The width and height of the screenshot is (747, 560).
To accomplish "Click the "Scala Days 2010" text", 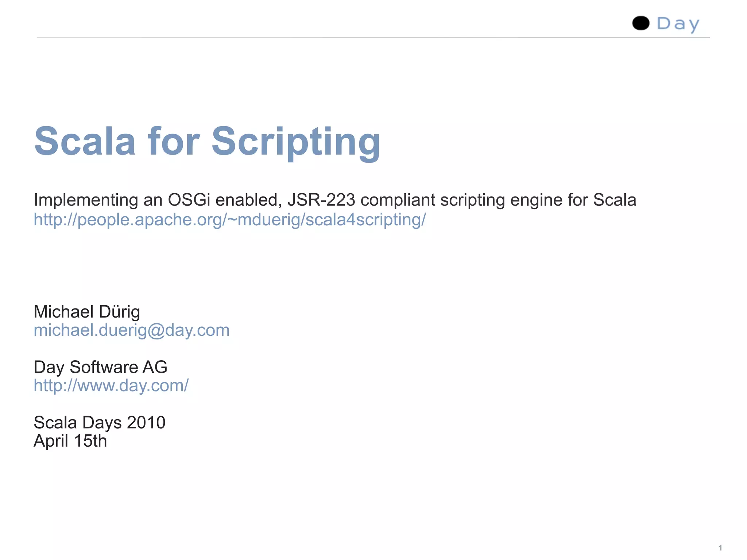I will coord(99,423).
